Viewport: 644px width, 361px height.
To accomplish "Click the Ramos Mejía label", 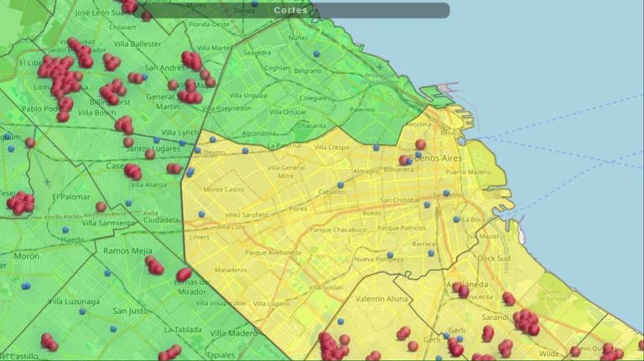I will click(127, 250).
